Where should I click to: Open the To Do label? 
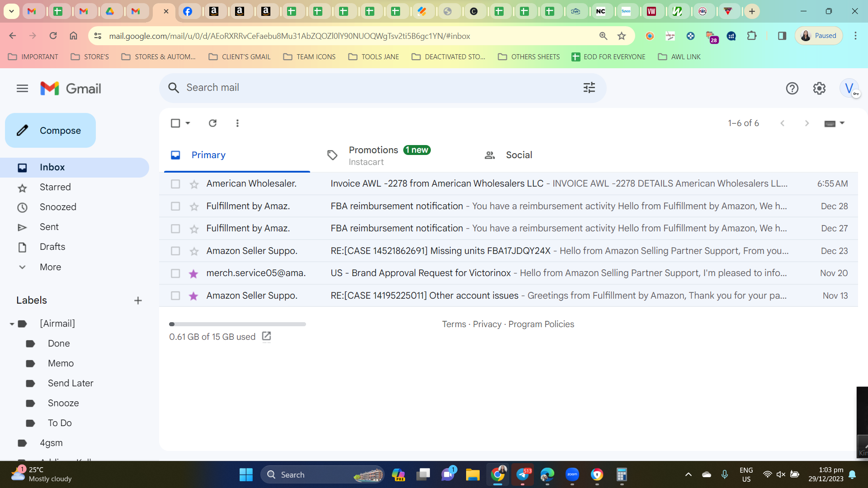point(60,423)
